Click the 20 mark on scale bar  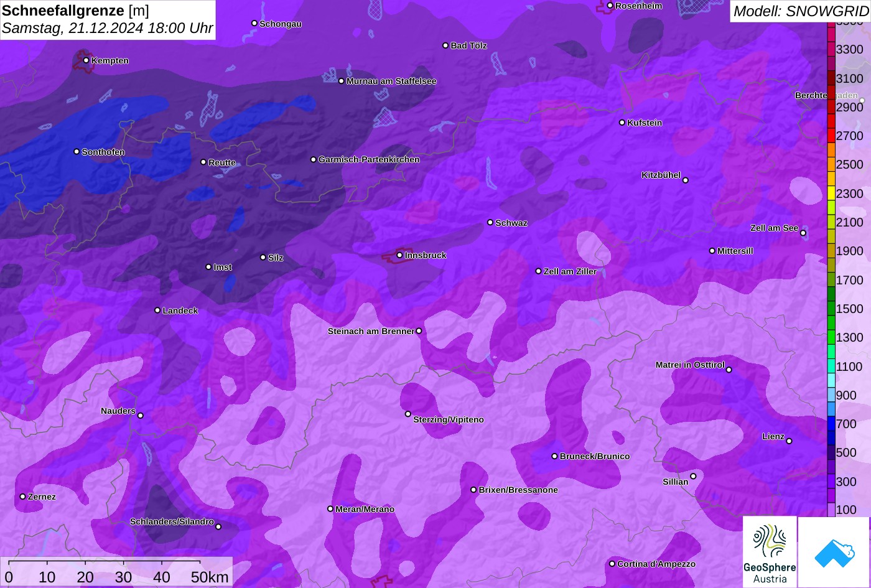(85, 577)
